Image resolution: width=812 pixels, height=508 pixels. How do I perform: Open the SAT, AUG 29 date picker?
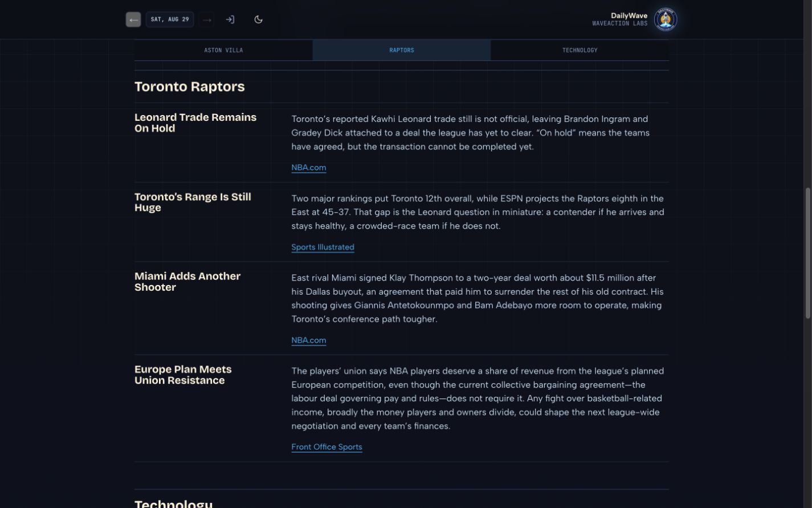tap(170, 19)
